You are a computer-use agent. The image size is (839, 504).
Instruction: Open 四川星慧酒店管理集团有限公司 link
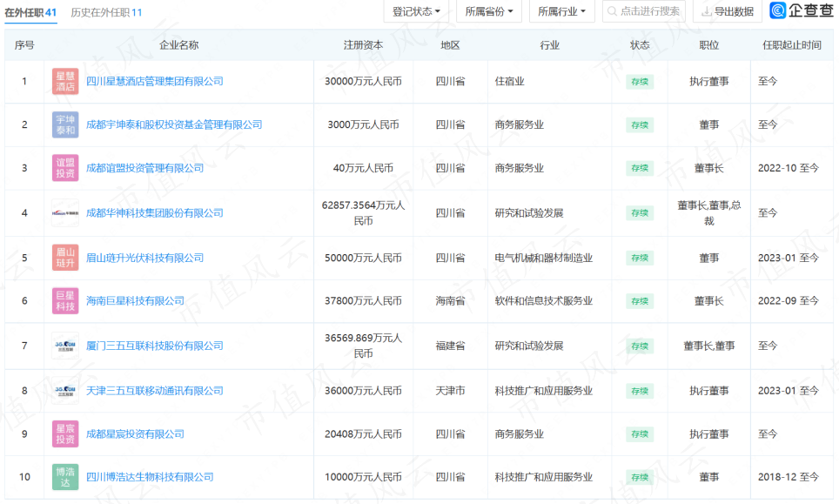(155, 81)
